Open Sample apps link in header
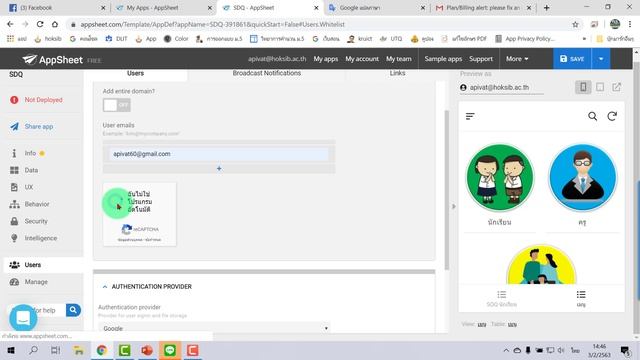 tap(443, 59)
